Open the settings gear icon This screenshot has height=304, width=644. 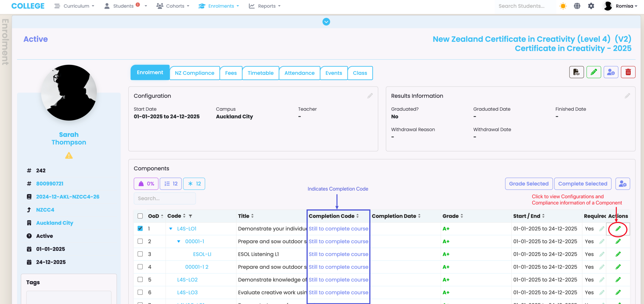click(591, 6)
